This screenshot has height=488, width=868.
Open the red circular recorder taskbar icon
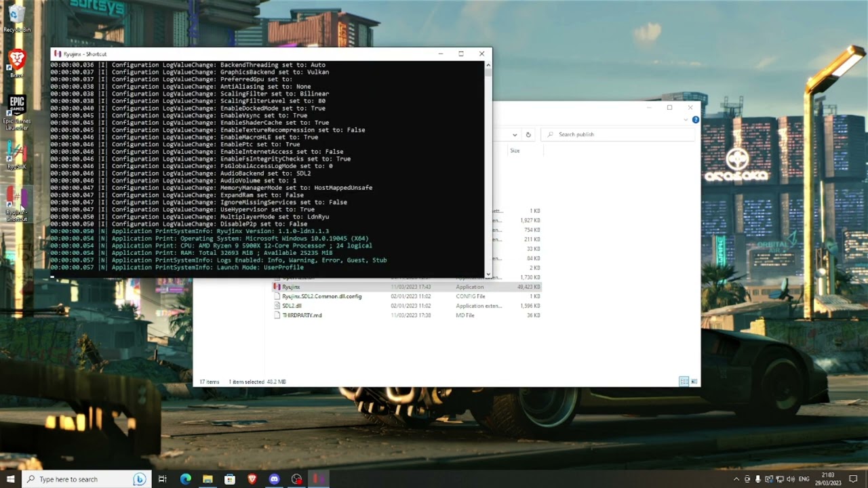coord(296,479)
